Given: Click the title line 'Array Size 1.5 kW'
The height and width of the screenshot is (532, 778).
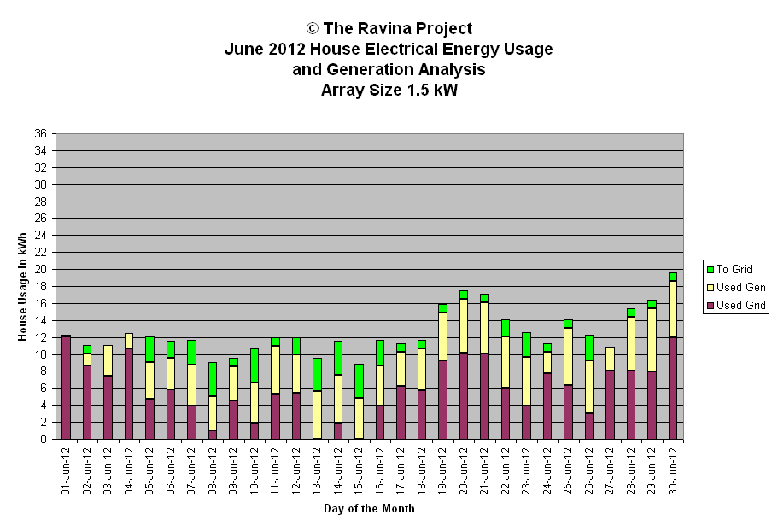Looking at the screenshot, I should [389, 91].
